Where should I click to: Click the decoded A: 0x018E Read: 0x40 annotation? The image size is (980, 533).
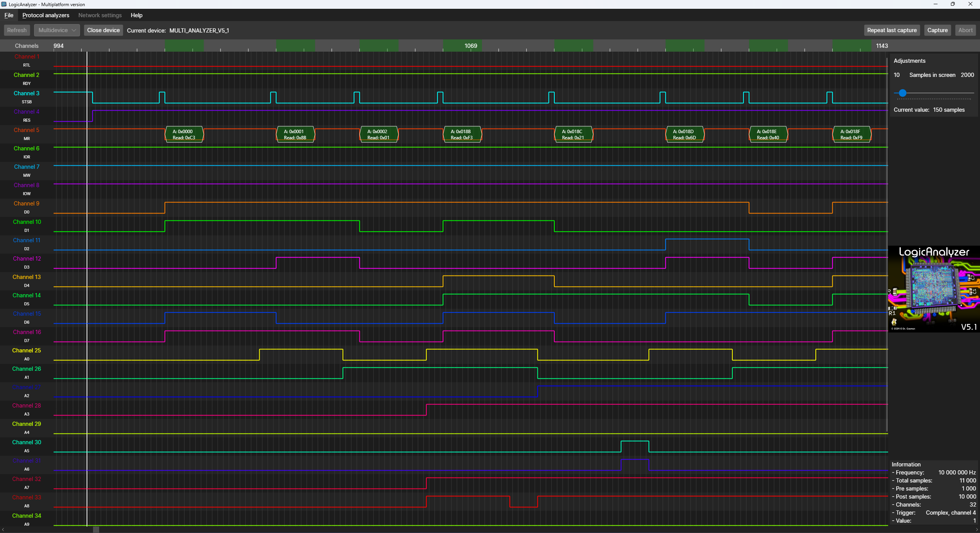tap(768, 134)
